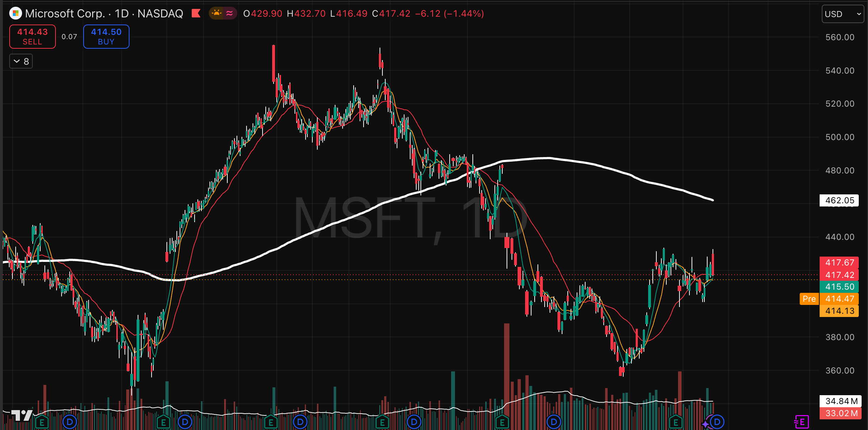Click the 34.84 M volume label
Screen dimensions: 868x430
(841, 401)
